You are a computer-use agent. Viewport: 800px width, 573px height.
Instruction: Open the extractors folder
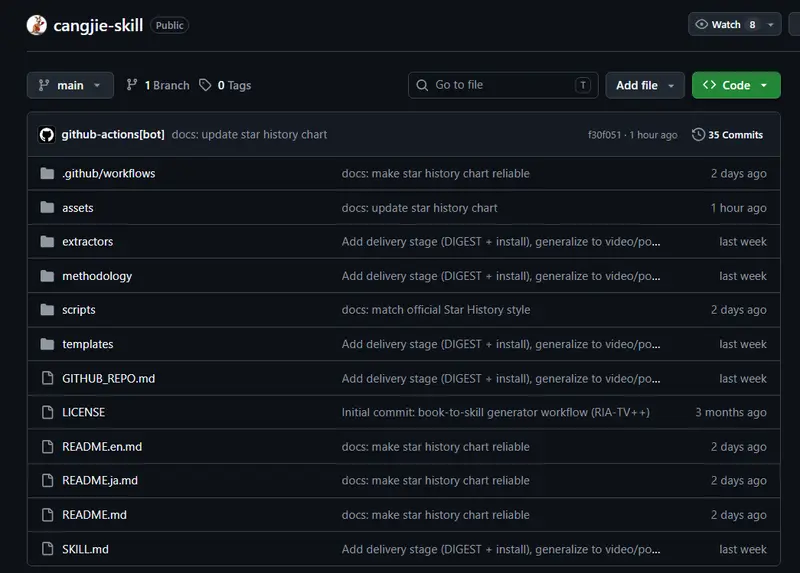pyautogui.click(x=88, y=242)
